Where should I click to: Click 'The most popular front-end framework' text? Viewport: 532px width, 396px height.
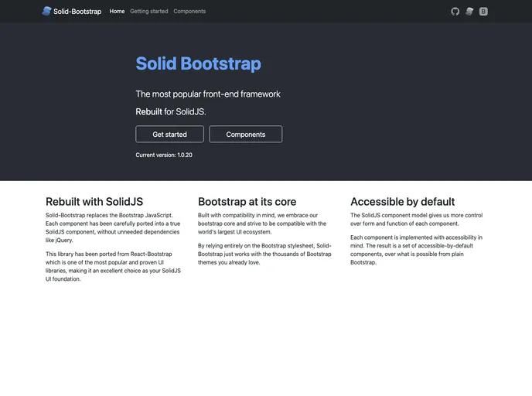point(208,94)
